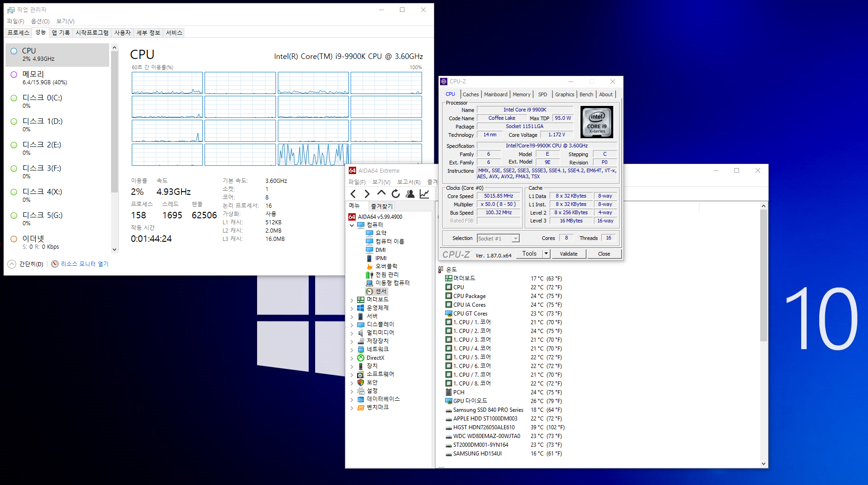
Task: Click AIDA64 forward navigation arrow
Action: pos(367,194)
